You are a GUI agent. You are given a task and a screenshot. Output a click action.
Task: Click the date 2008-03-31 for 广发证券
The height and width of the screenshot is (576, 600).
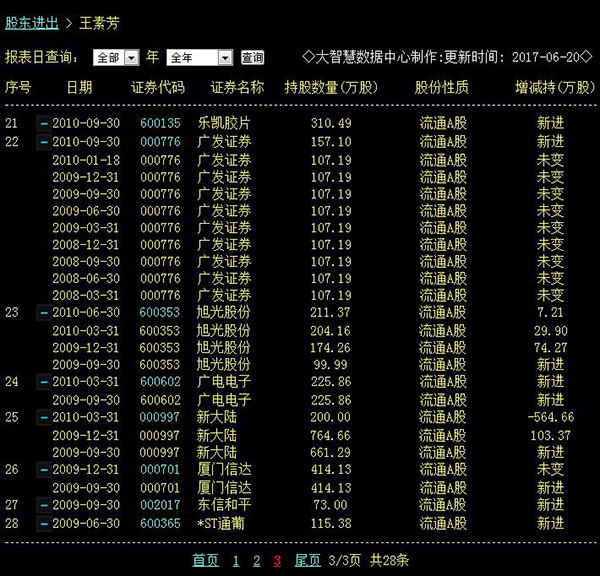click(86, 295)
